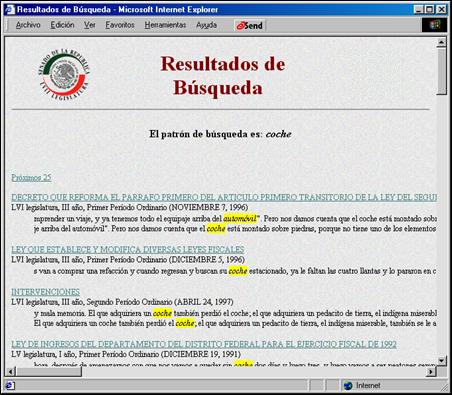Click the Windows logo throbber icon
This screenshot has width=452, height=395.
(x=434, y=25)
